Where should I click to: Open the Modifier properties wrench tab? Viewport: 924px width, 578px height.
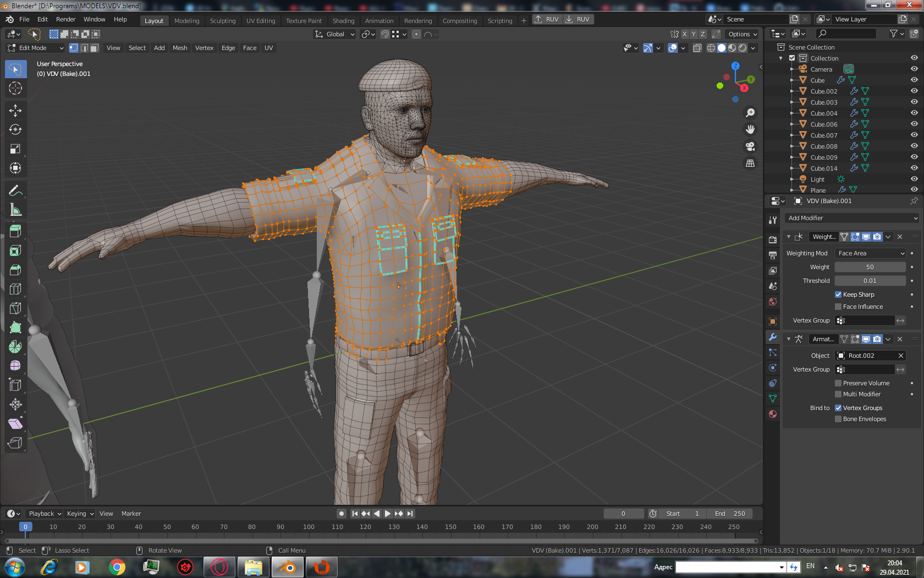[773, 337]
